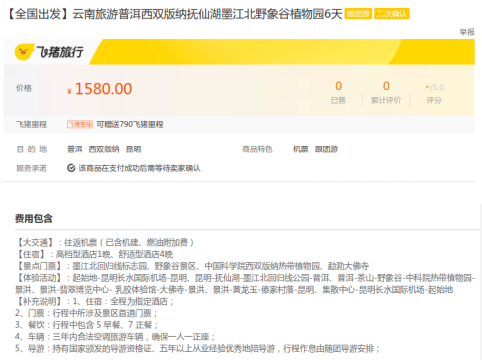
Task: Click the 商品特色 label
Action: pyautogui.click(x=257, y=149)
